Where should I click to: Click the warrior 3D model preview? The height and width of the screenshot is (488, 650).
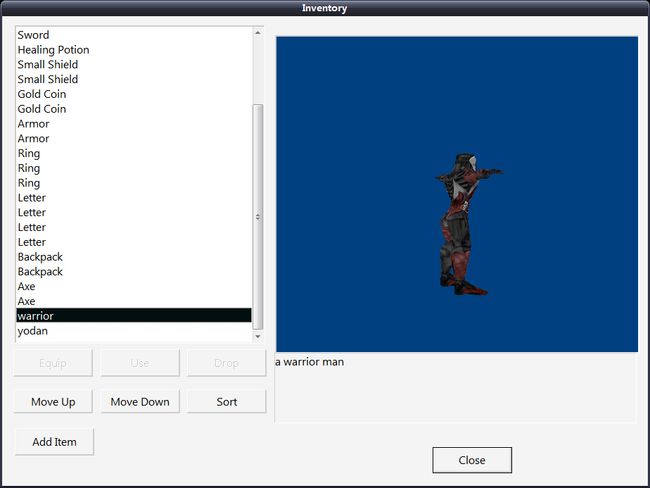pos(457,194)
